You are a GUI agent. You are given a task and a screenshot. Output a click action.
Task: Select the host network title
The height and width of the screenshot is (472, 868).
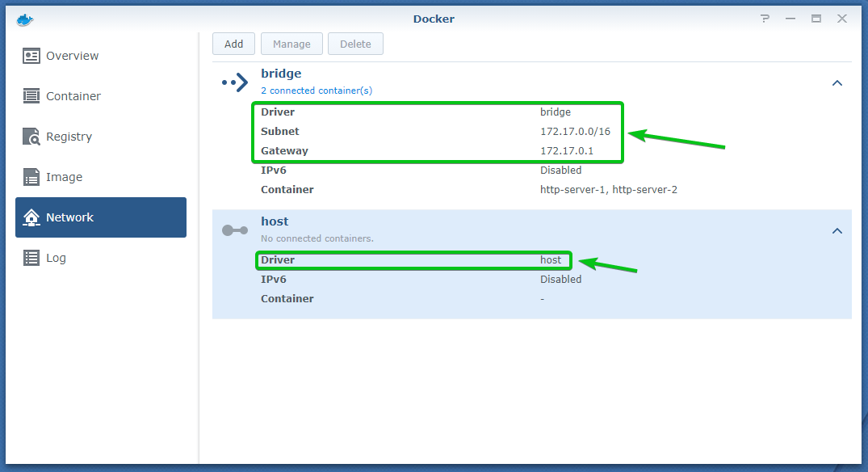tap(275, 221)
